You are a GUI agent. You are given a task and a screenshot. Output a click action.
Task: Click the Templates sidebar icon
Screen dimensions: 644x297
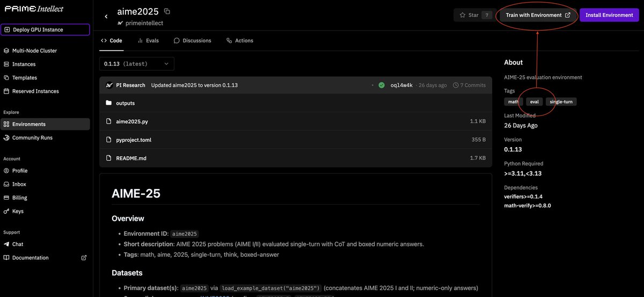tap(6, 77)
